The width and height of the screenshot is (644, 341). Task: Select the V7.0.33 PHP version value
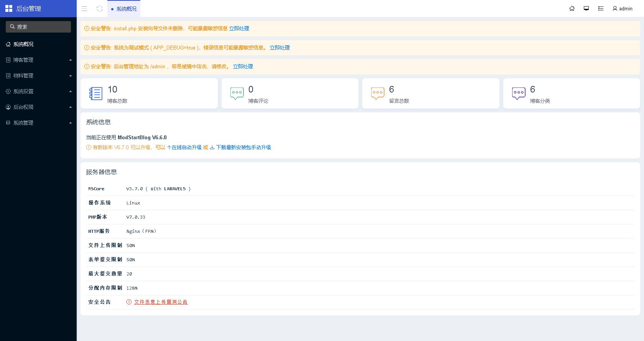136,217
